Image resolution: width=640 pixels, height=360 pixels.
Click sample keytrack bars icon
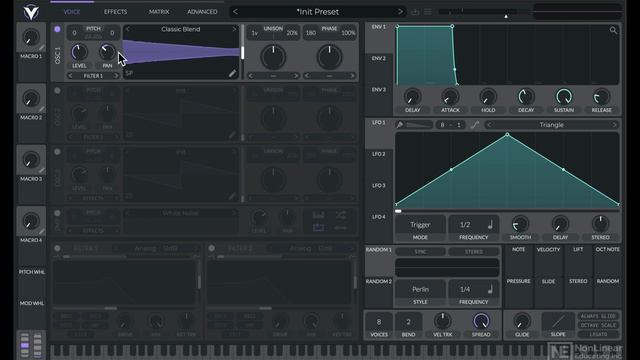(318, 215)
